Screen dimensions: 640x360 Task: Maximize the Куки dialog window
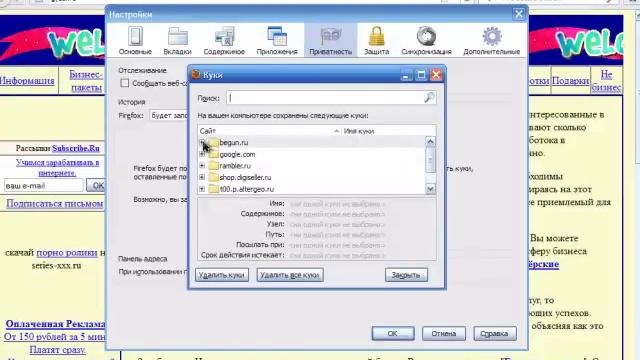pos(421,75)
